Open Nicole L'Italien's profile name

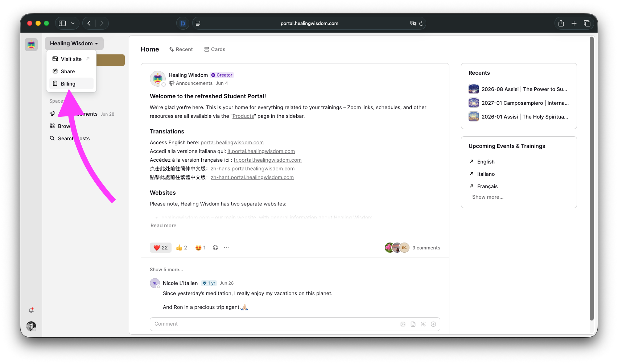point(180,283)
